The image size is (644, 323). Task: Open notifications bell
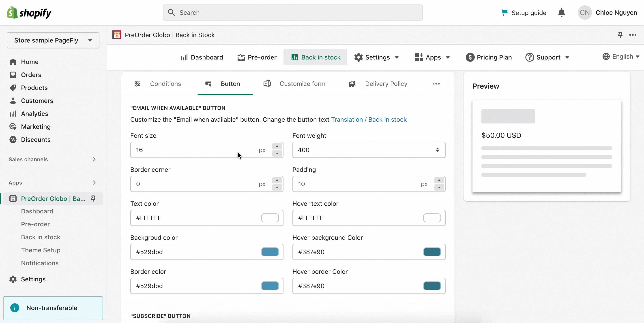[562, 13]
